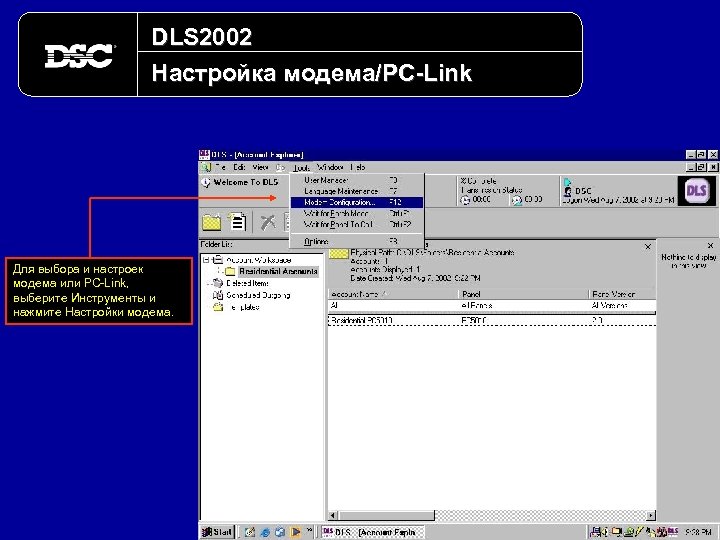Viewport: 720px width, 540px height.
Task: Click the horizontal scrollbar left arrow
Action: (x=333, y=516)
